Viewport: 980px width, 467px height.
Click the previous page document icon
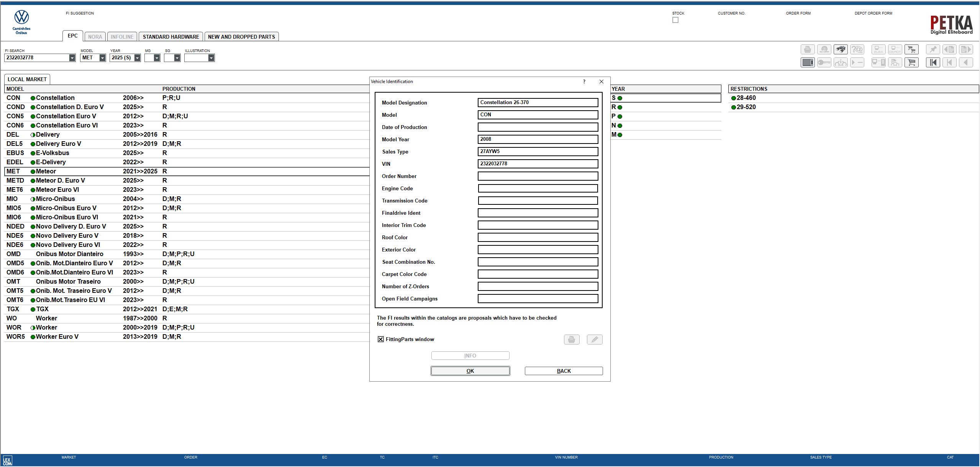coord(949,49)
